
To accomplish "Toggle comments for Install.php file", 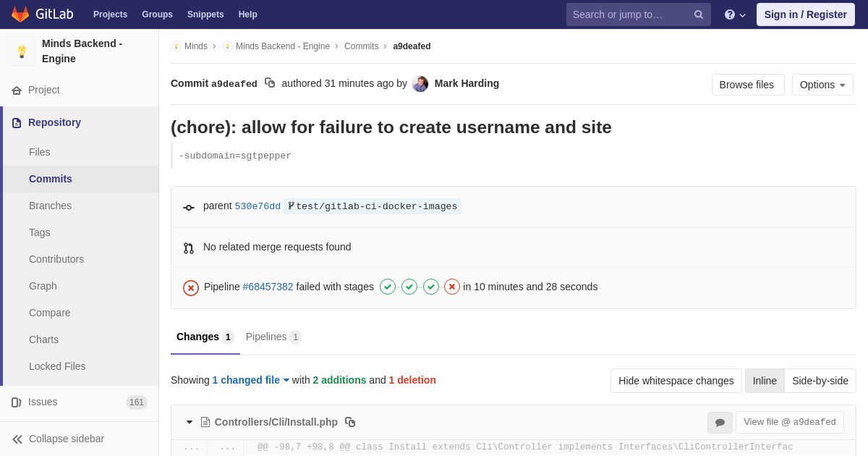I will pos(720,423).
